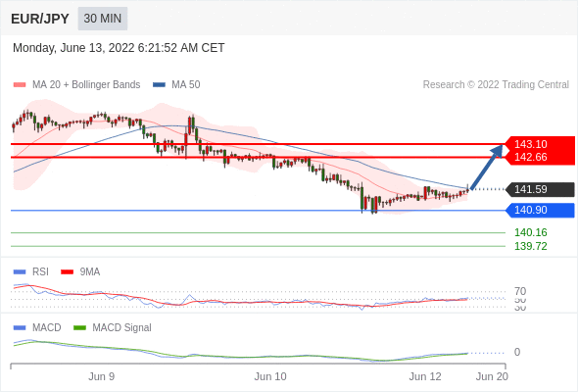
Task: Click the Research Trading Central copyright text
Action: tap(496, 85)
